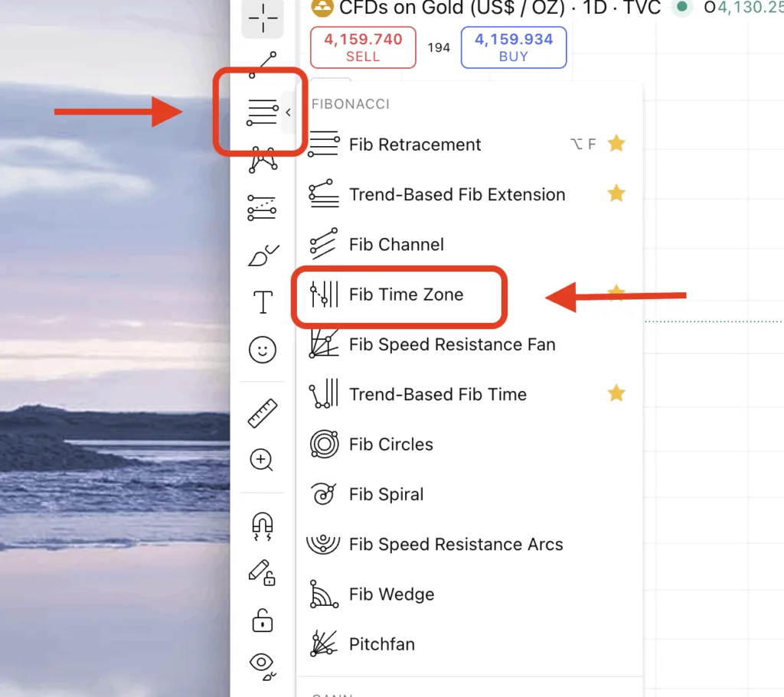Viewport: 784px width, 697px height.
Task: Click the 4,159.934 BUY button
Action: click(x=513, y=47)
